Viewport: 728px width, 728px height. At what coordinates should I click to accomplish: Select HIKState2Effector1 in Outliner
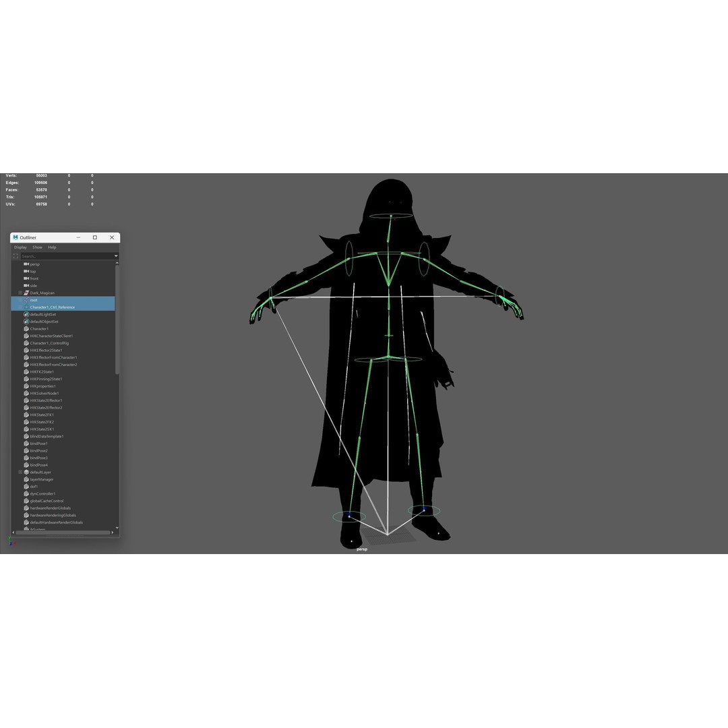click(46, 400)
